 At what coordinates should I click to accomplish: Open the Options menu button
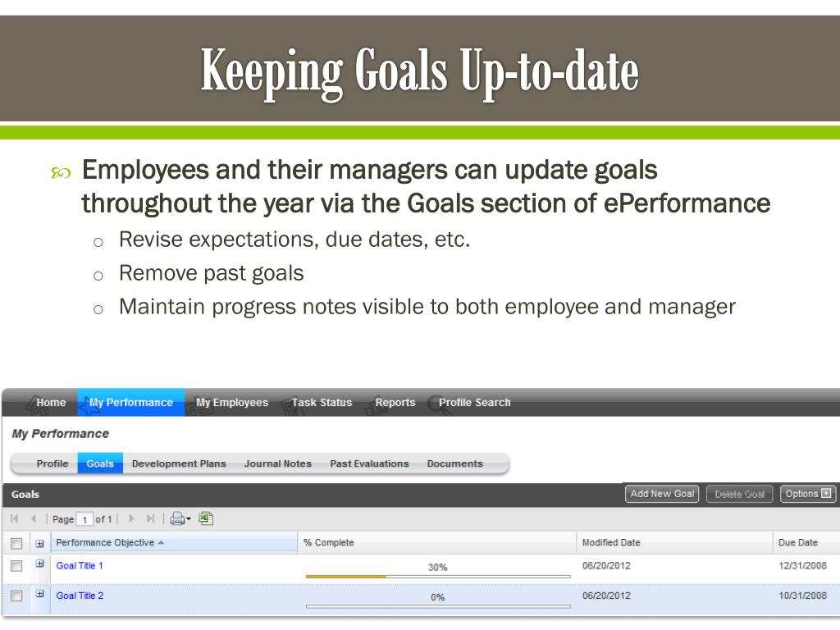point(808,494)
